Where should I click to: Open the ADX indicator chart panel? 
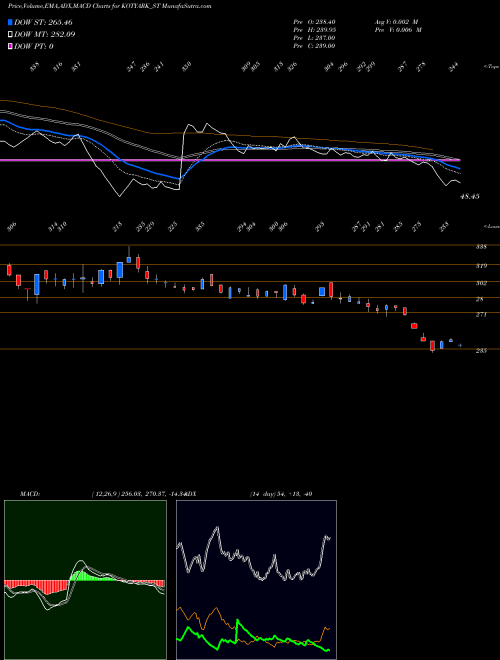tap(256, 580)
